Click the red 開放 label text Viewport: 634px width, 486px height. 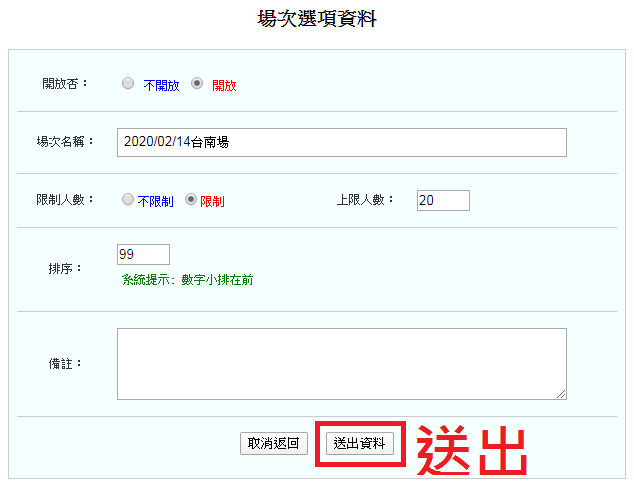(224, 86)
